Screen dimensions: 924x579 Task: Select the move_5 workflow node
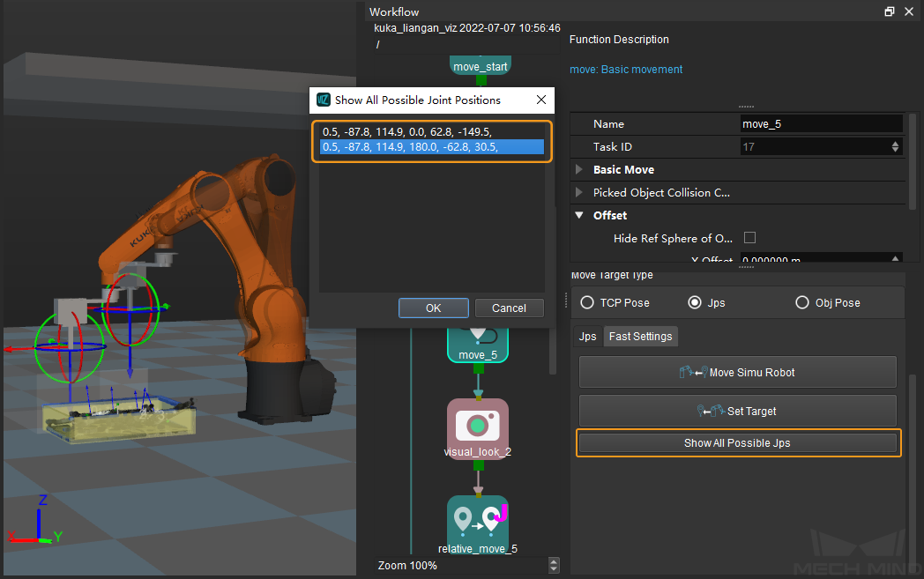point(478,345)
